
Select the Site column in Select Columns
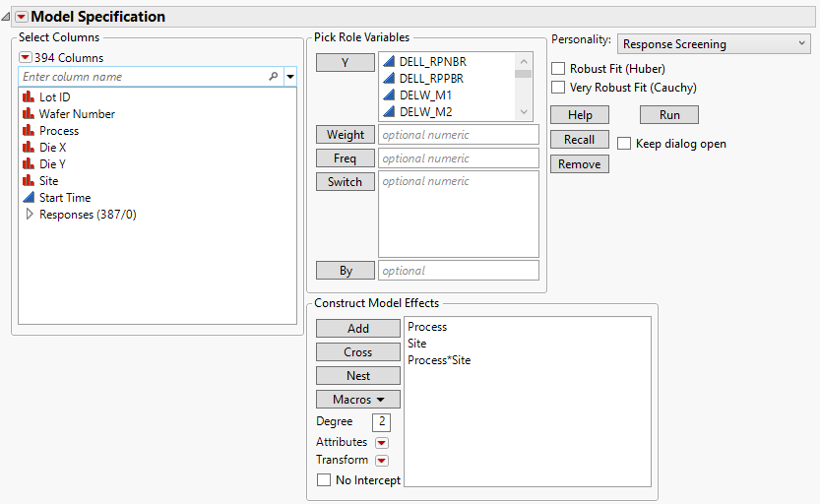coord(48,181)
